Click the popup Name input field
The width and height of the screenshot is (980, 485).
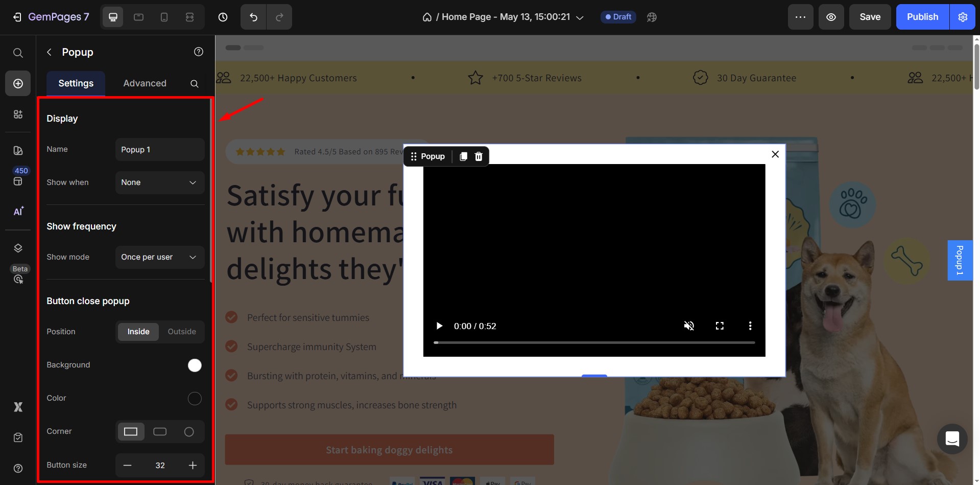tap(159, 150)
